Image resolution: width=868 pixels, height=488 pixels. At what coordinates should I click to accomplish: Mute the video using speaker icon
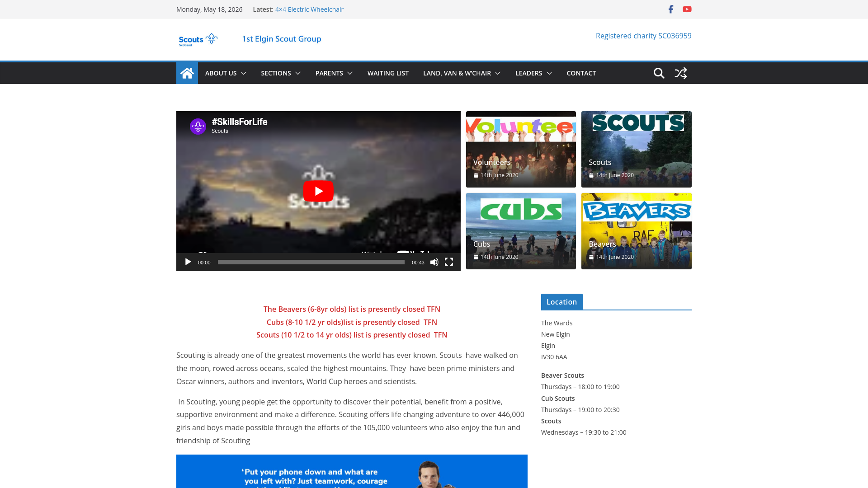pos(434,262)
